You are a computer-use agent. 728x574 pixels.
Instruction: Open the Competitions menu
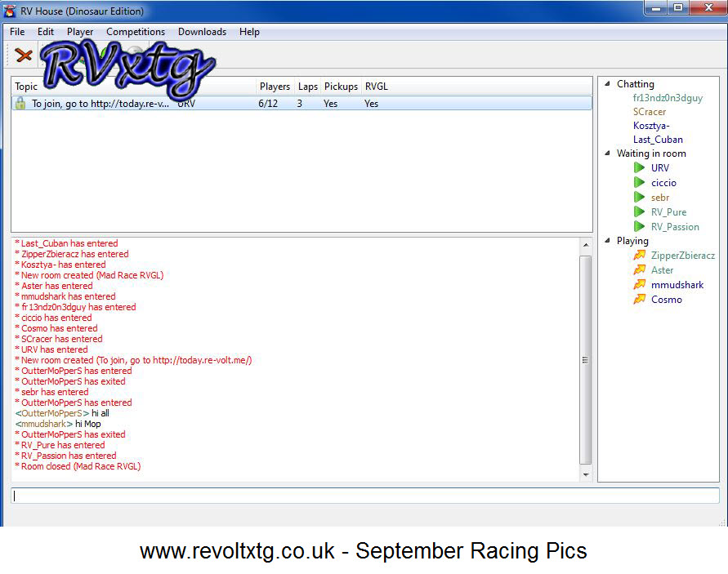point(136,32)
